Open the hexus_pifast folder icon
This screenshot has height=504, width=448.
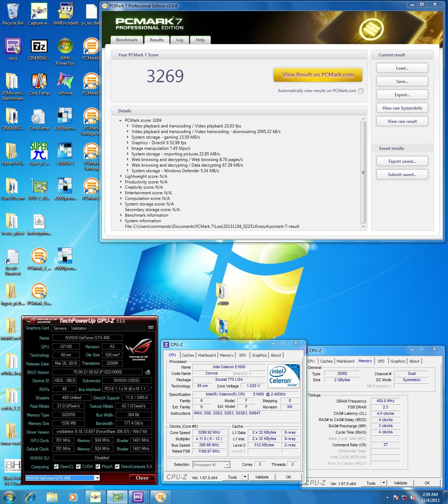13,224
